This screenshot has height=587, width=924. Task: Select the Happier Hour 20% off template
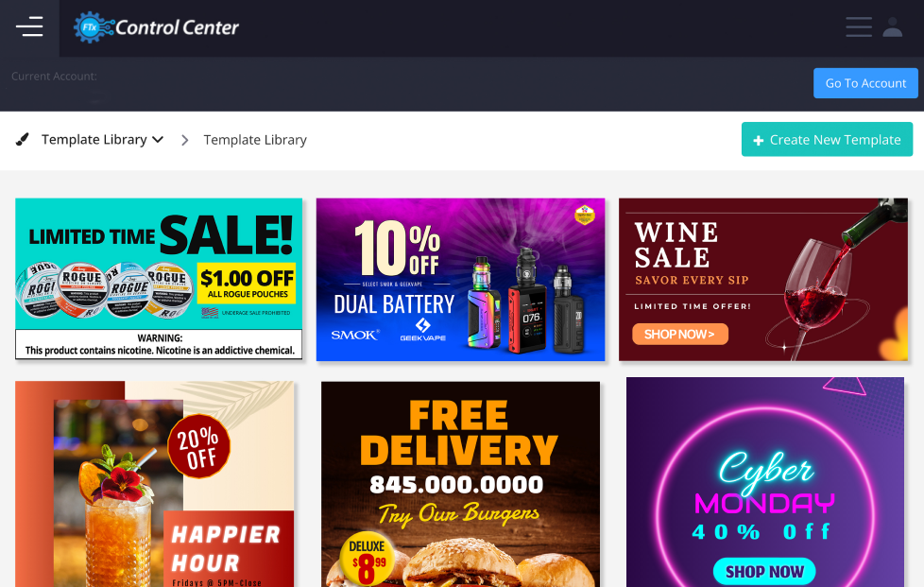pos(154,484)
